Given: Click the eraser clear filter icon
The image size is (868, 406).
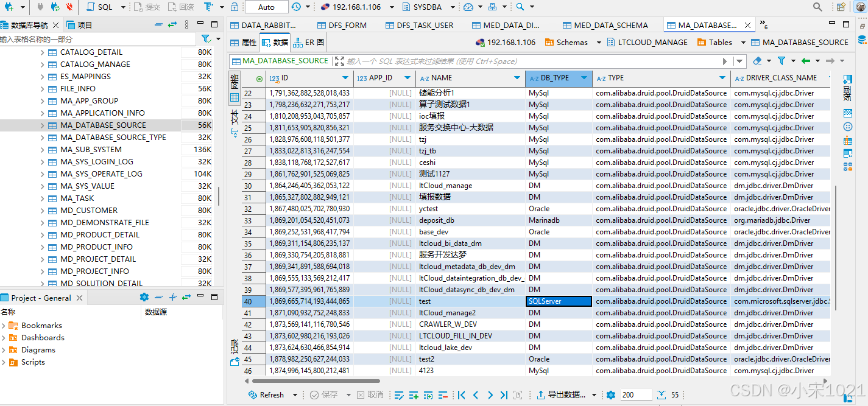Looking at the screenshot, I should click(x=757, y=61).
